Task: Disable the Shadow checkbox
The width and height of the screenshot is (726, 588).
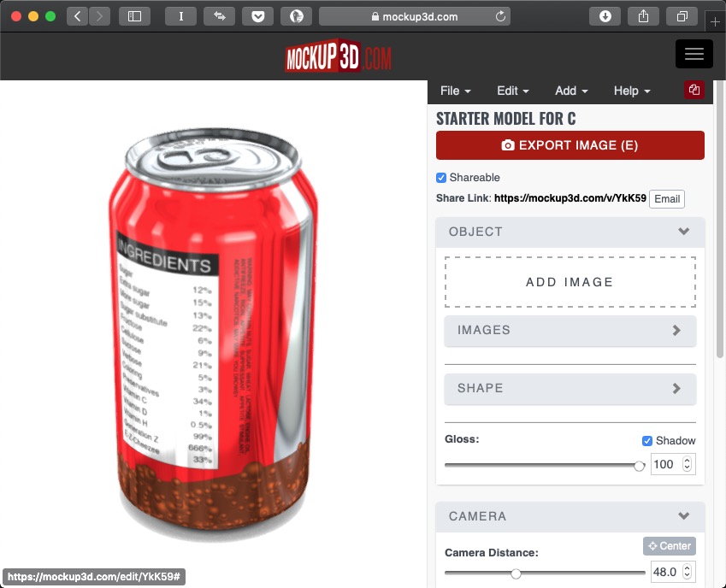Action: pyautogui.click(x=647, y=441)
